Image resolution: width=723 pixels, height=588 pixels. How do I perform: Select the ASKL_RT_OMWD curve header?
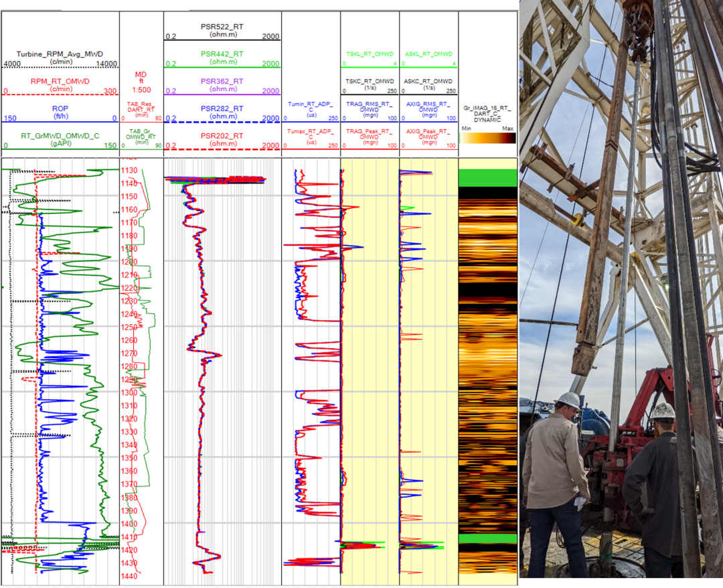coord(428,54)
